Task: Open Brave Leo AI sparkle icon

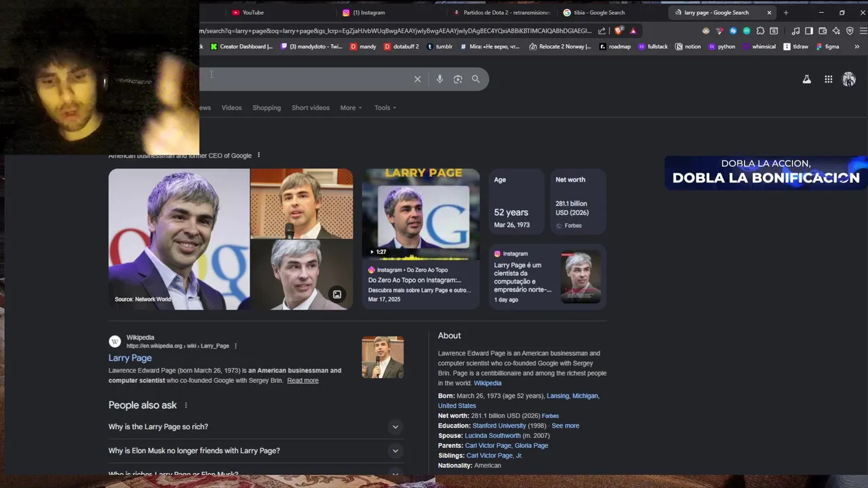Action: coord(836,30)
